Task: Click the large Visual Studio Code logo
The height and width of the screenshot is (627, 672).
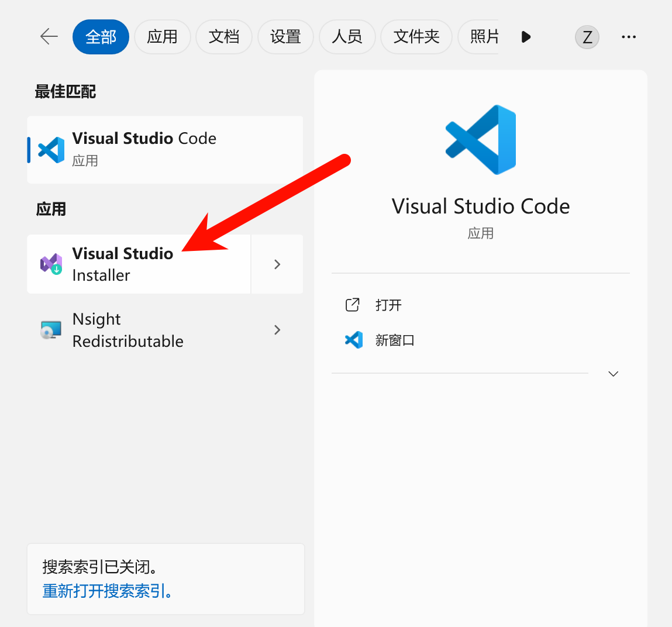Action: [481, 140]
